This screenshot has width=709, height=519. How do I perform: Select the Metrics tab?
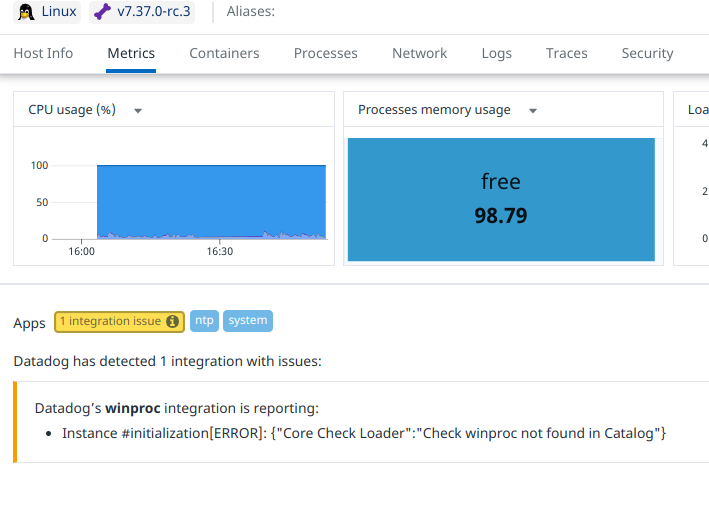coord(131,53)
